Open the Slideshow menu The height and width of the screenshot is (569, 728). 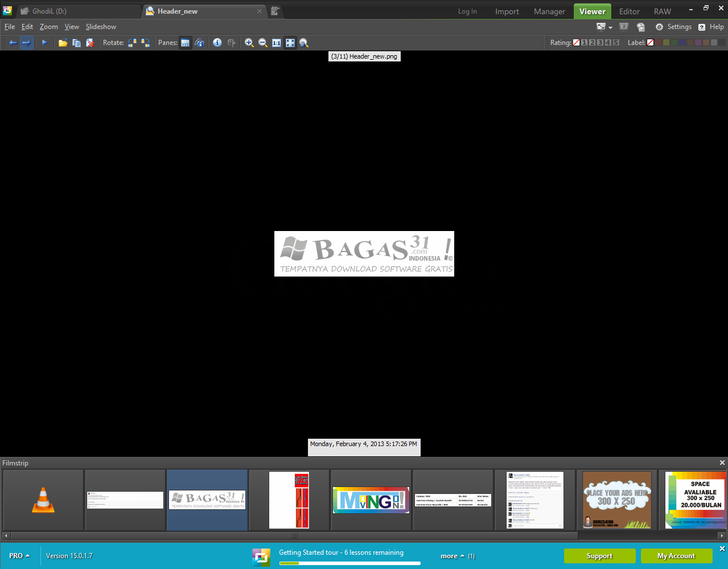click(x=101, y=27)
